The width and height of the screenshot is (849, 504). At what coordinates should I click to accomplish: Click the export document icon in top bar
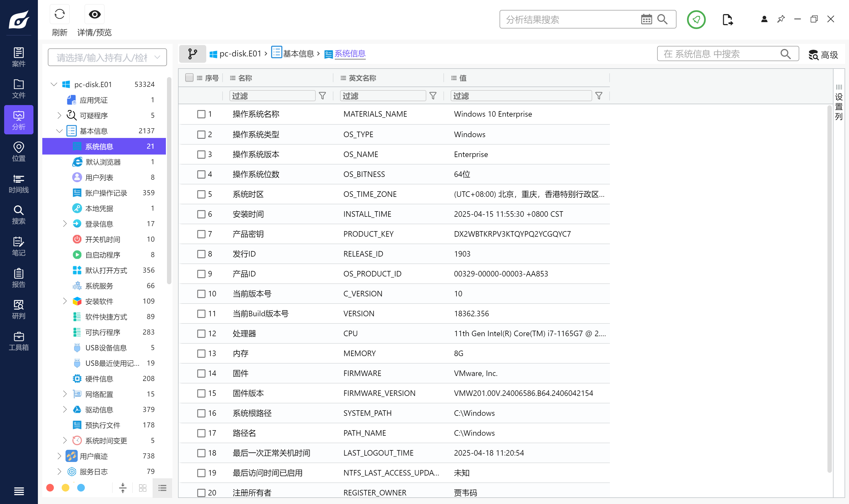[x=727, y=19]
